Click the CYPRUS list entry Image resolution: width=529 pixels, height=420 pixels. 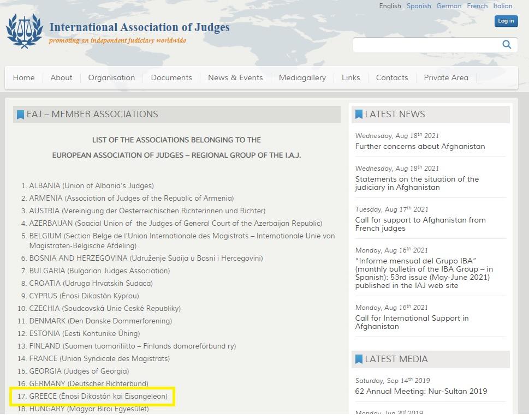[x=84, y=296]
